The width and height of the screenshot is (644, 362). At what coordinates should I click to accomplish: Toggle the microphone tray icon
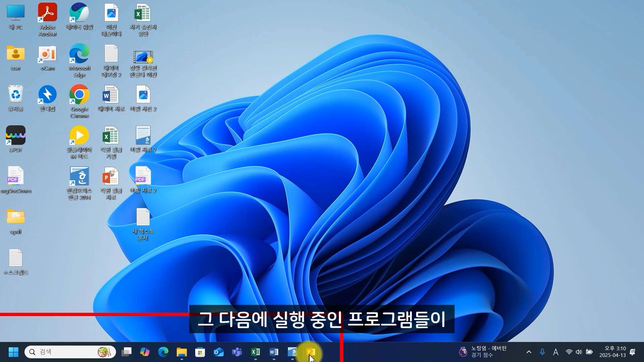tap(542, 352)
